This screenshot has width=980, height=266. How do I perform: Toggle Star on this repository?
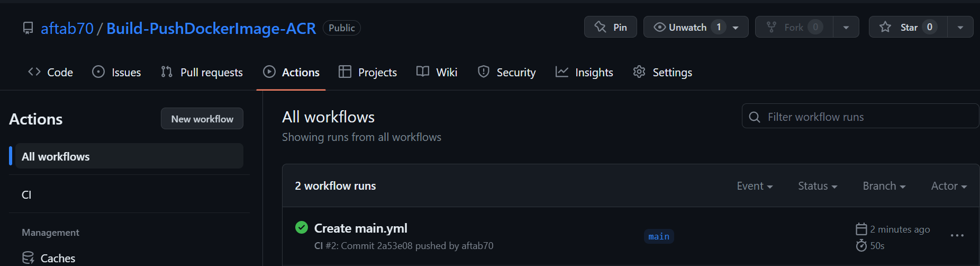908,27
